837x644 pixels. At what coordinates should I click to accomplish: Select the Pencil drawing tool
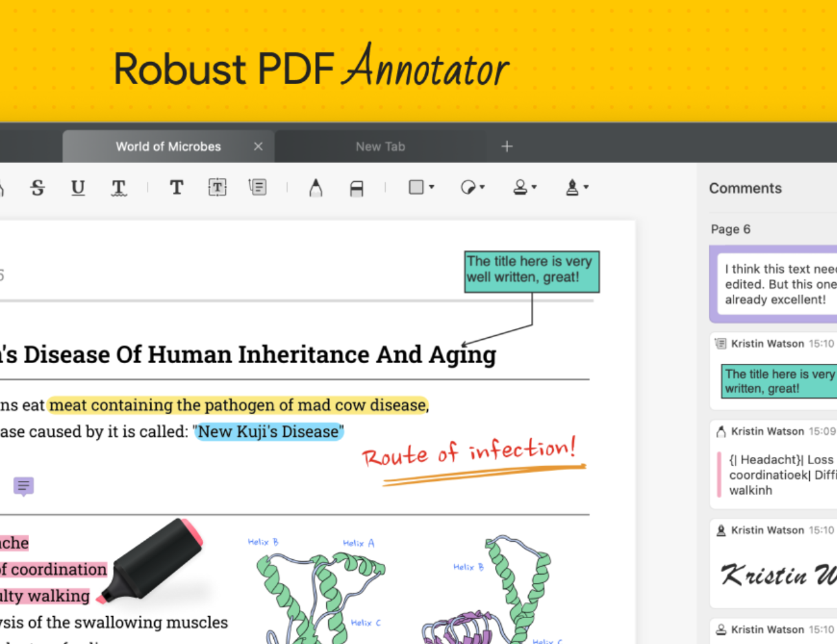pos(315,188)
